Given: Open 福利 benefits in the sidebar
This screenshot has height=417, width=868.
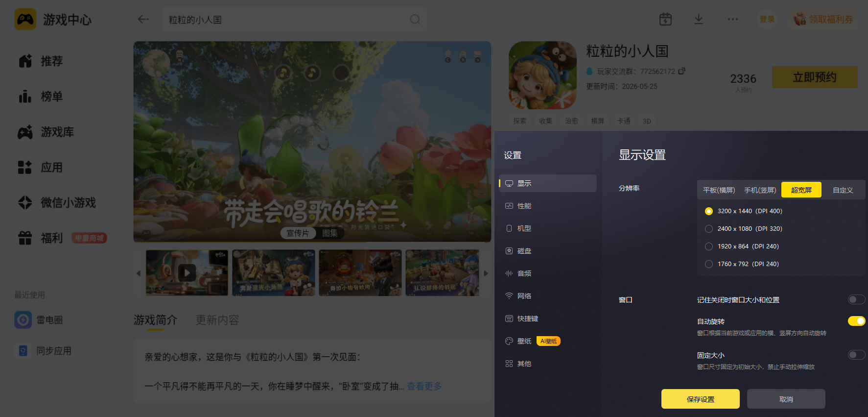Looking at the screenshot, I should coord(42,238).
